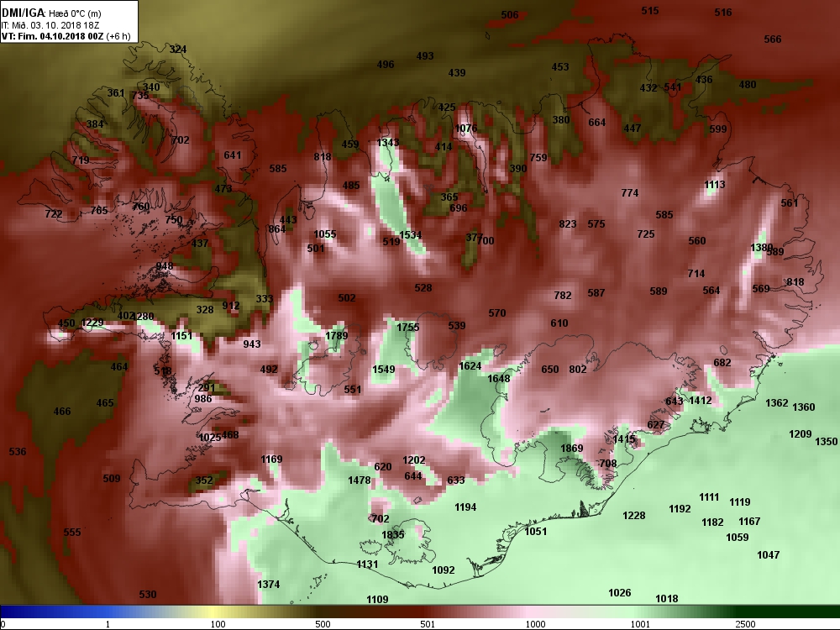Select the map value '1131'
The width and height of the screenshot is (840, 630).
point(367,564)
